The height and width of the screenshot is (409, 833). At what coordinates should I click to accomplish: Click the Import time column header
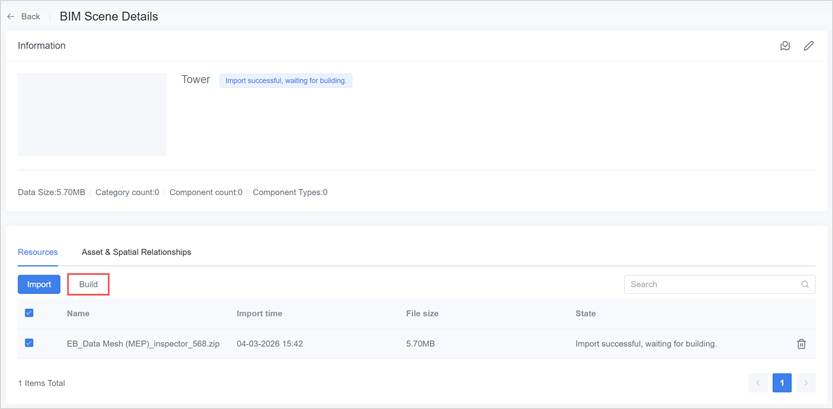[259, 314]
